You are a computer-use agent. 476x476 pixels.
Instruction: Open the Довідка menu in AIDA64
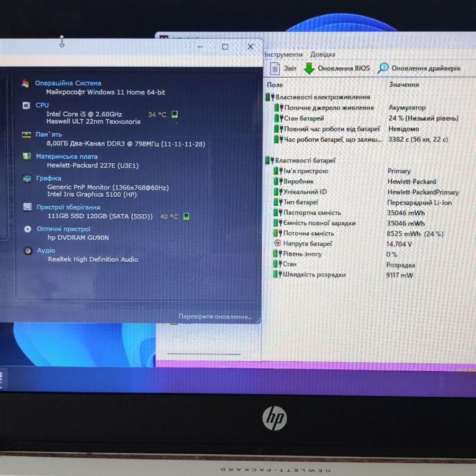click(x=323, y=54)
